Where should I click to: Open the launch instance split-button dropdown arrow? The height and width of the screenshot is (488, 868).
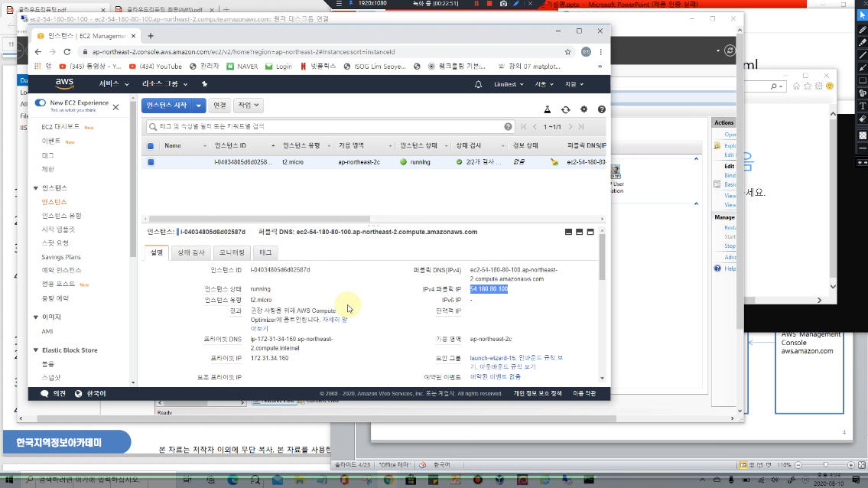click(x=199, y=106)
